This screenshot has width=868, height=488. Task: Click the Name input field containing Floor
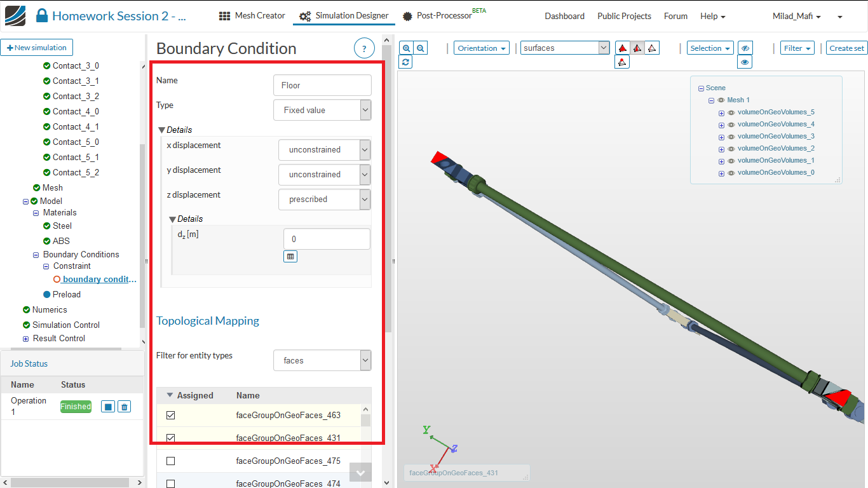[322, 85]
